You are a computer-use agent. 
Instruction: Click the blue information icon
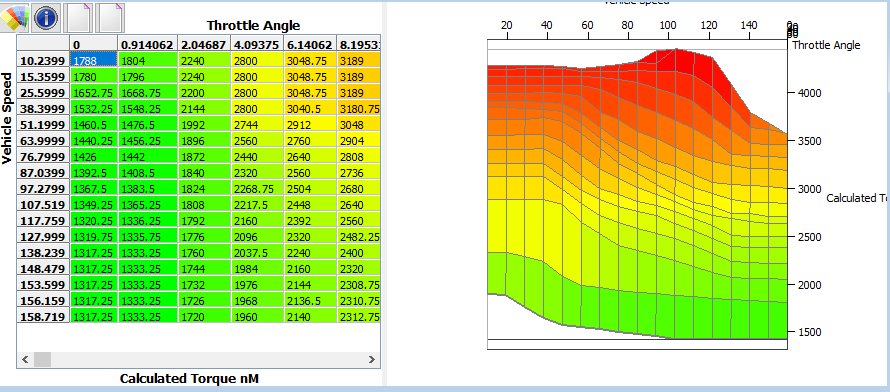pyautogui.click(x=47, y=18)
